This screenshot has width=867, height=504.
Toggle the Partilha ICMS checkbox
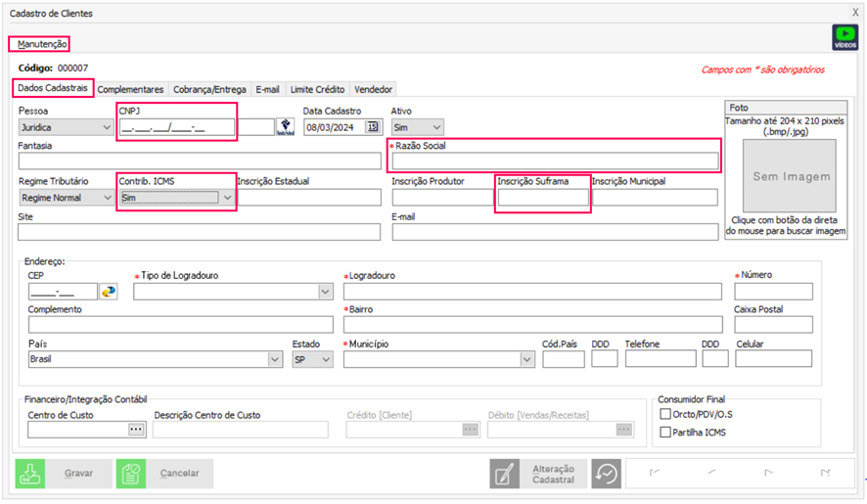(x=666, y=432)
